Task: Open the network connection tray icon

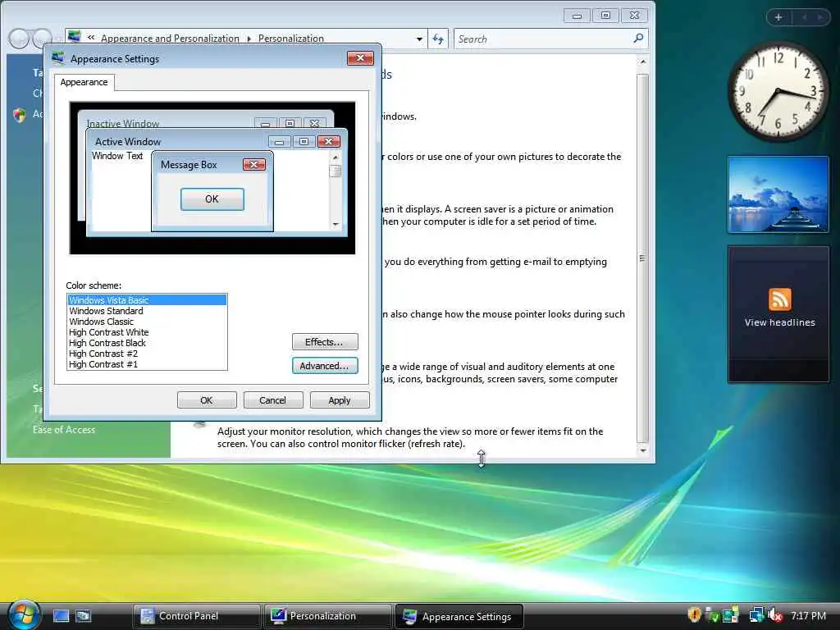Action: (756, 615)
